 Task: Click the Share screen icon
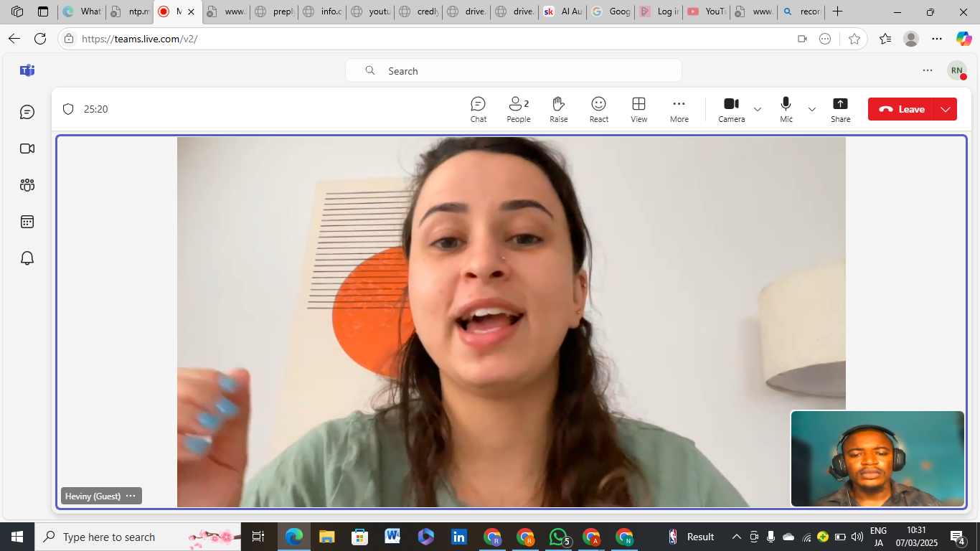coord(840,109)
